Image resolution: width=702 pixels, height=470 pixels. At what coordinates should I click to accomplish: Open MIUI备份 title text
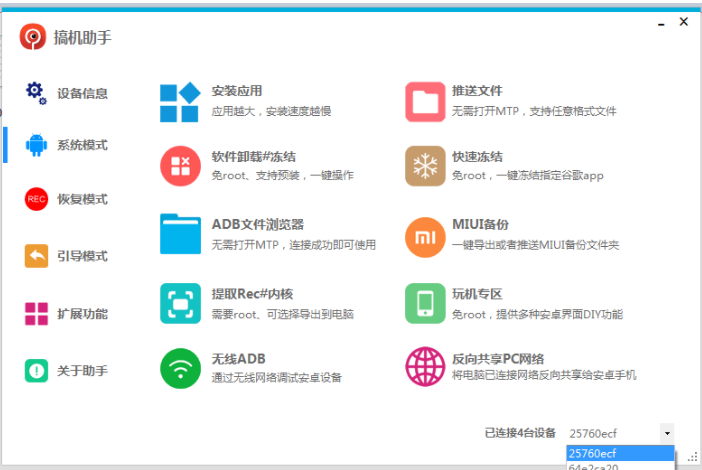[x=480, y=224]
